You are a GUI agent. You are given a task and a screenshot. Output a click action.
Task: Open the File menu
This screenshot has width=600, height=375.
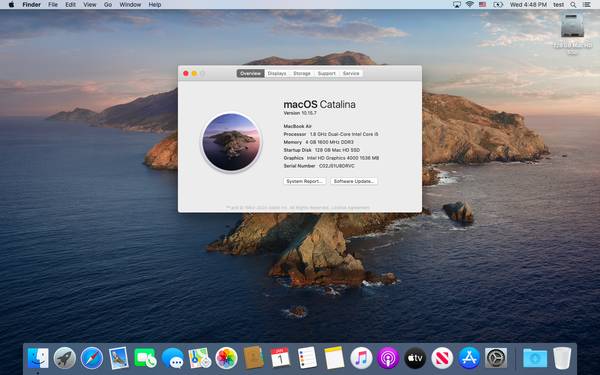pyautogui.click(x=53, y=5)
